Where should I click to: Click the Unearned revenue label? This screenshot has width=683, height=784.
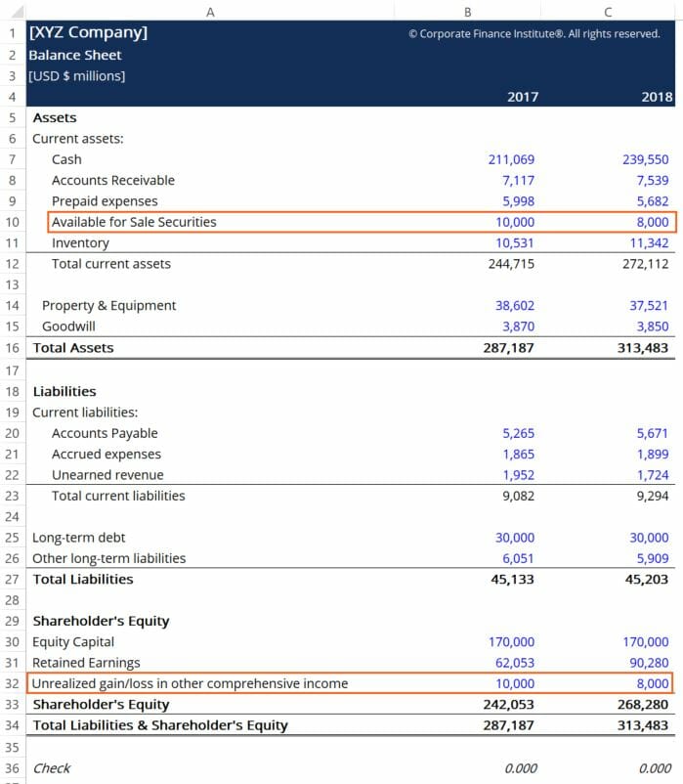tap(107, 475)
